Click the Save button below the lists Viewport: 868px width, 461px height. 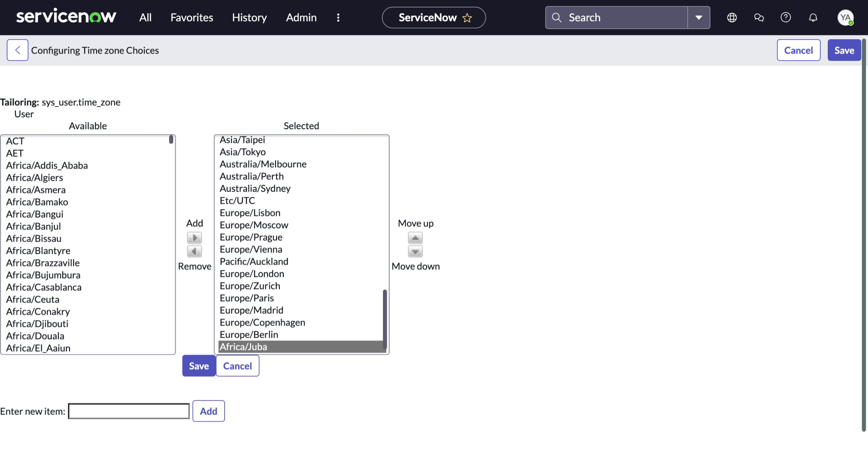coord(199,366)
